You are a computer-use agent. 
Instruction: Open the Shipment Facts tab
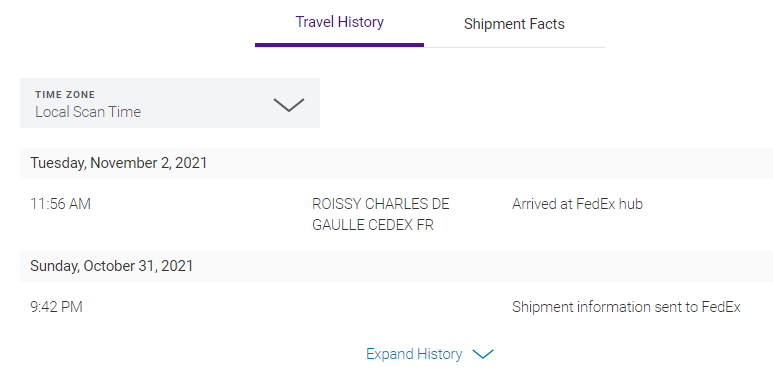[514, 24]
